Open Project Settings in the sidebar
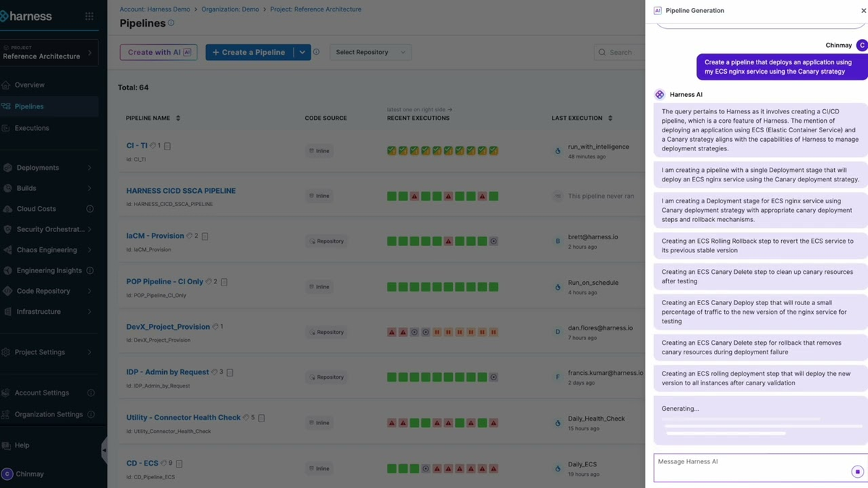This screenshot has height=488, width=868. pos(49,352)
